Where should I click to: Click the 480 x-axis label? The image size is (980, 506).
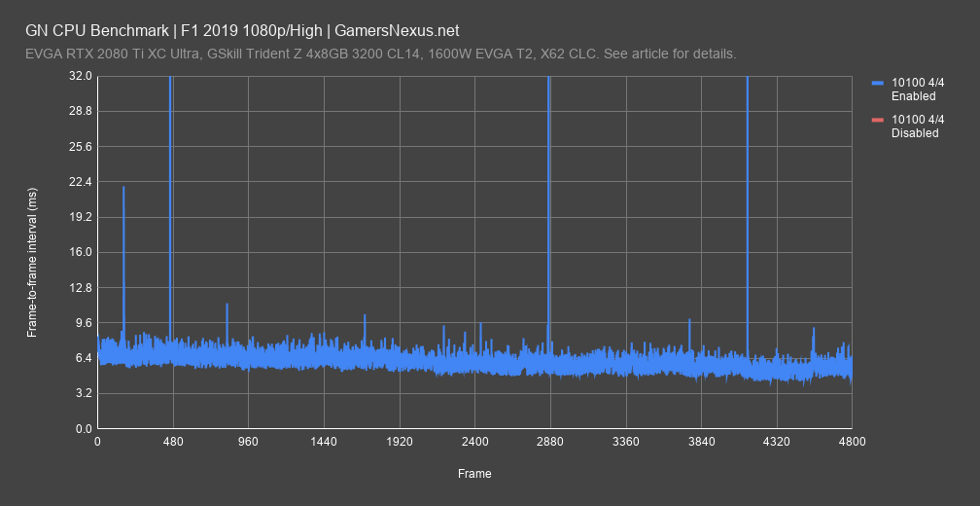[x=172, y=441]
